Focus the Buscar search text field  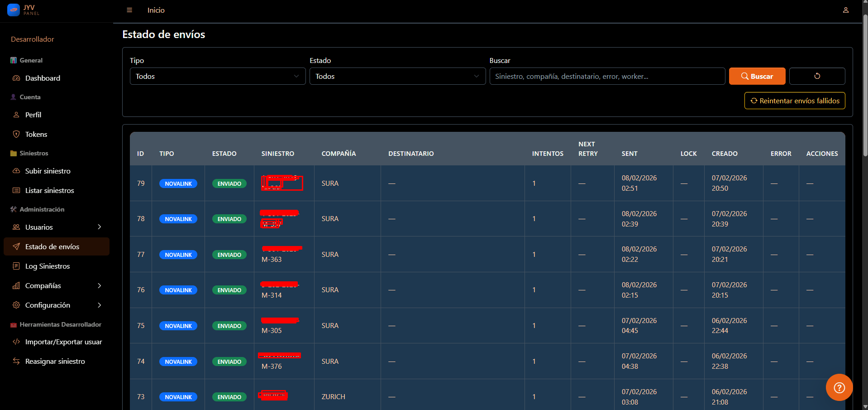607,76
